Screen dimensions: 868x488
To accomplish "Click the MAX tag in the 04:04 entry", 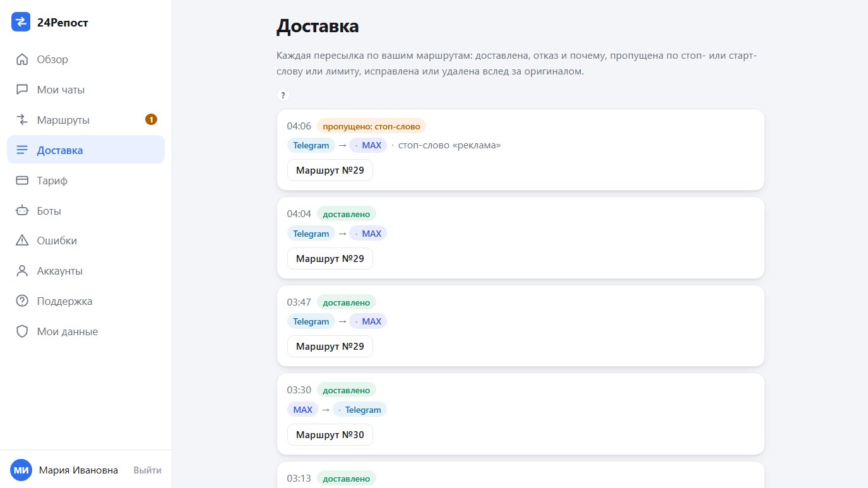I will click(368, 234).
